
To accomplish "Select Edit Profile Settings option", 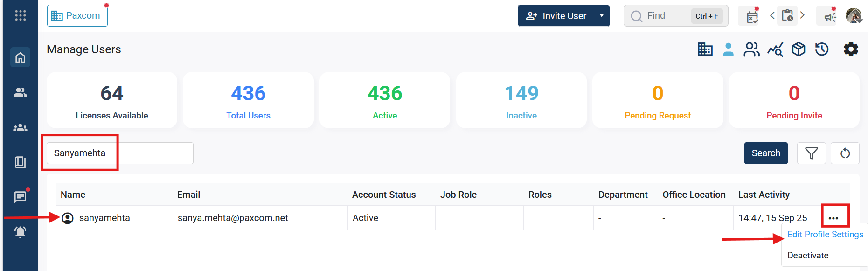I will click(825, 235).
